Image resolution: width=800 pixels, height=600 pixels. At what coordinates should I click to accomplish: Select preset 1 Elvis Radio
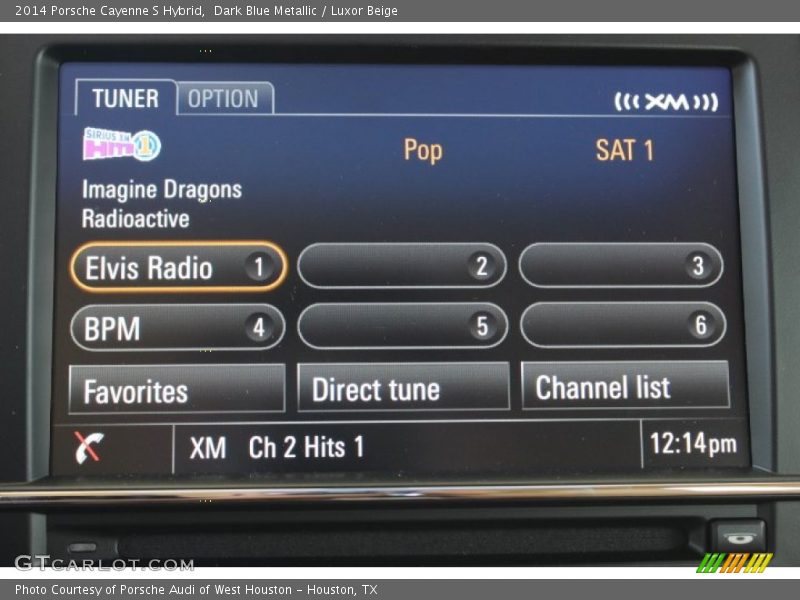click(178, 267)
